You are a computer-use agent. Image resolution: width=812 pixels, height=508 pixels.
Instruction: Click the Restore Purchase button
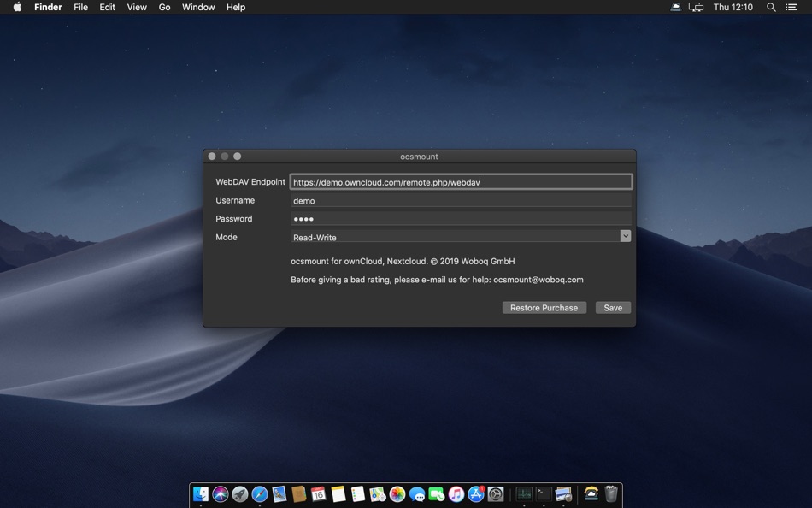coord(544,308)
